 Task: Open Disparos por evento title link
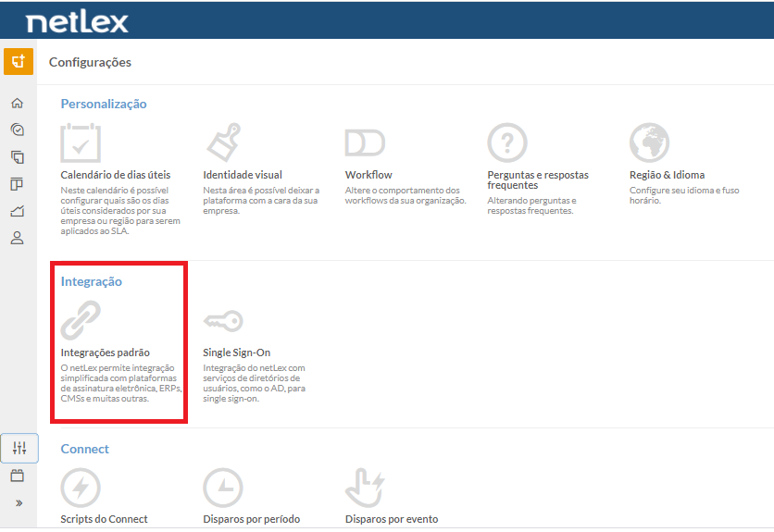(x=392, y=519)
